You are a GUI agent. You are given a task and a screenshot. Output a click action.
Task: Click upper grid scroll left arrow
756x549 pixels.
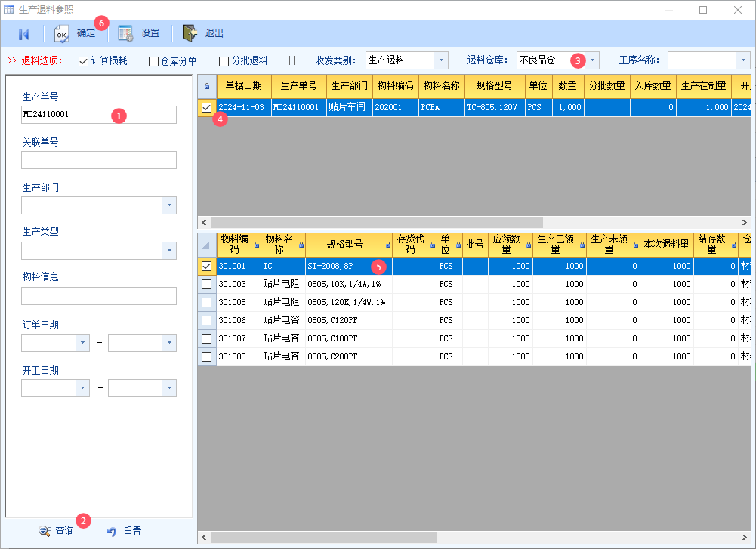[x=204, y=222]
